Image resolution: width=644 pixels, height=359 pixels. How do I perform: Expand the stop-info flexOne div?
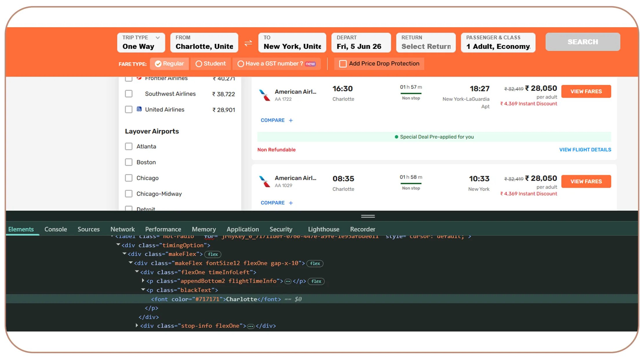[137, 326]
